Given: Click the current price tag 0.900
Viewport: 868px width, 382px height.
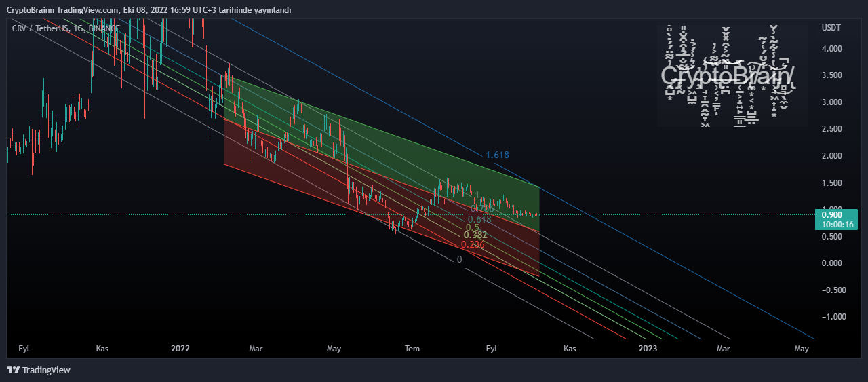Looking at the screenshot, I should [x=837, y=219].
